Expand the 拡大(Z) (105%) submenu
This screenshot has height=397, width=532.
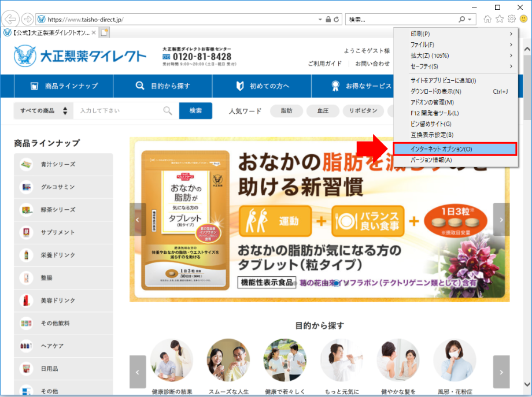click(456, 55)
